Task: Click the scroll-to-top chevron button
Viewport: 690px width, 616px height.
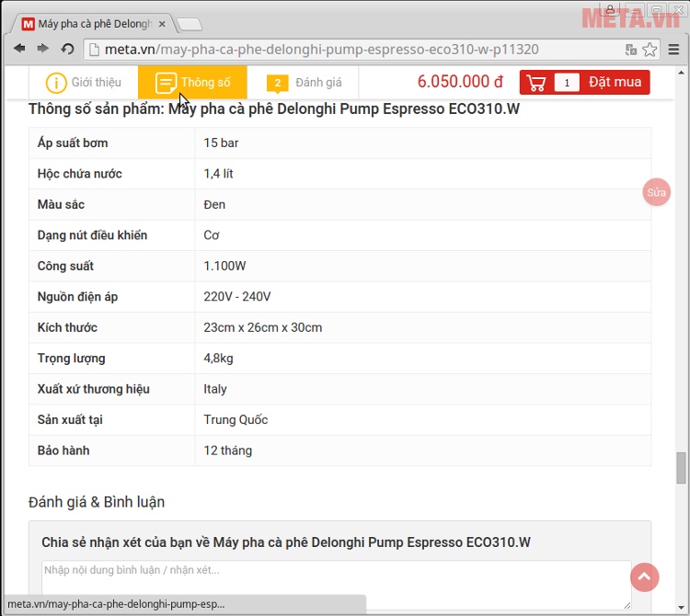Action: click(x=644, y=576)
